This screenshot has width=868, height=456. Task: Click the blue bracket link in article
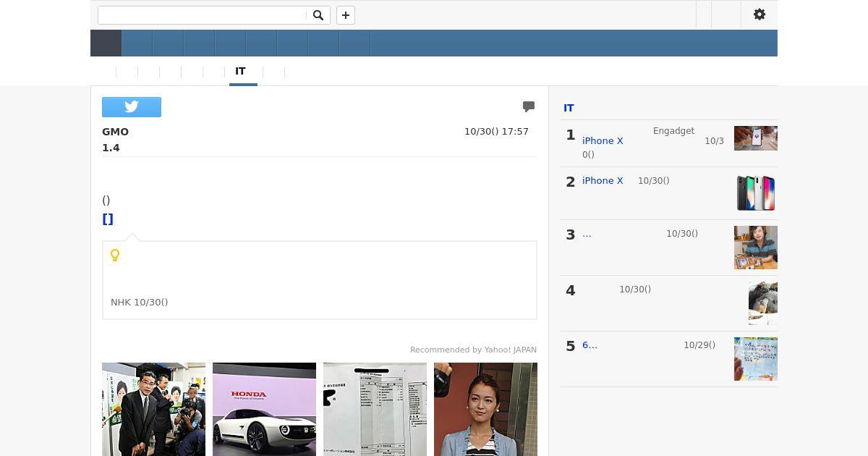pyautogui.click(x=108, y=219)
